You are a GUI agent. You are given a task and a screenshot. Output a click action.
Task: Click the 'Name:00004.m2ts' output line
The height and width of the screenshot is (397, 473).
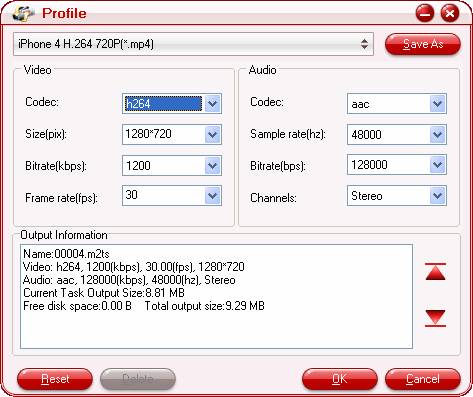(66, 254)
